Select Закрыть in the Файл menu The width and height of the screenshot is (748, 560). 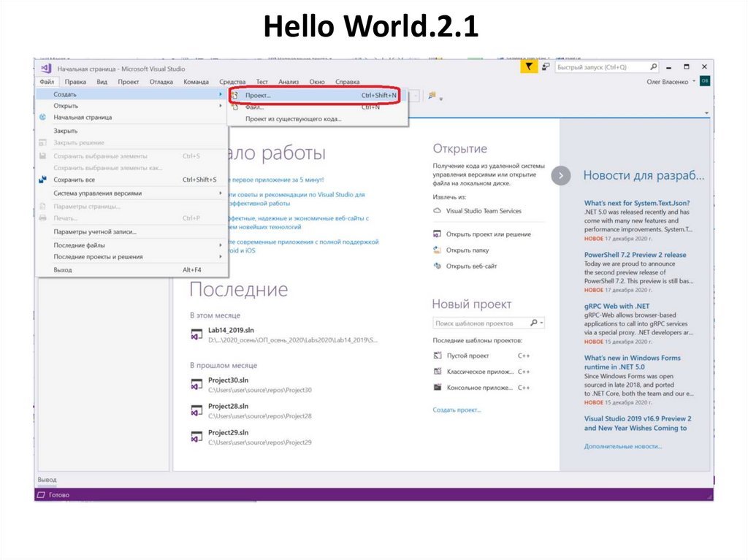click(132, 131)
